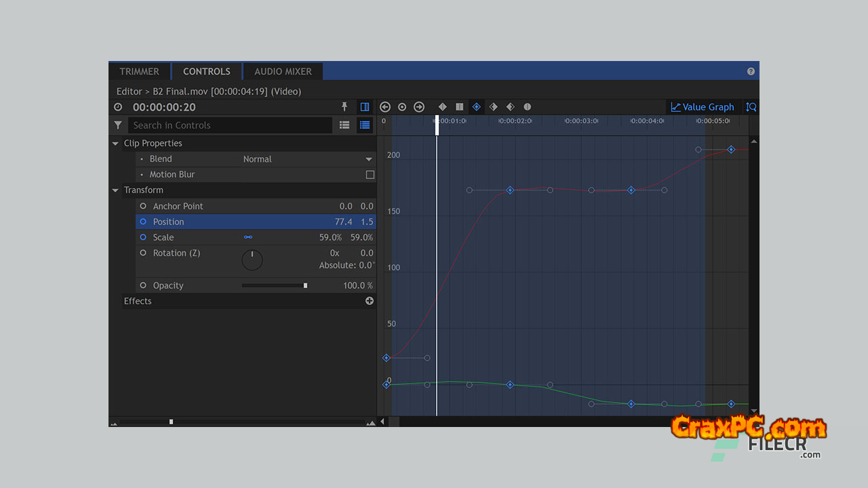
Task: Toggle keyframe at the current time
Action: (402, 107)
